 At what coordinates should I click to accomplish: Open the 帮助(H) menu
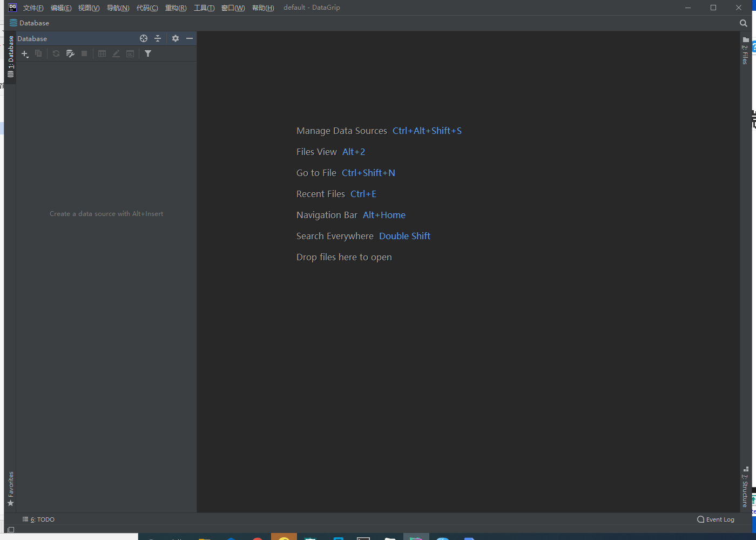pyautogui.click(x=263, y=8)
